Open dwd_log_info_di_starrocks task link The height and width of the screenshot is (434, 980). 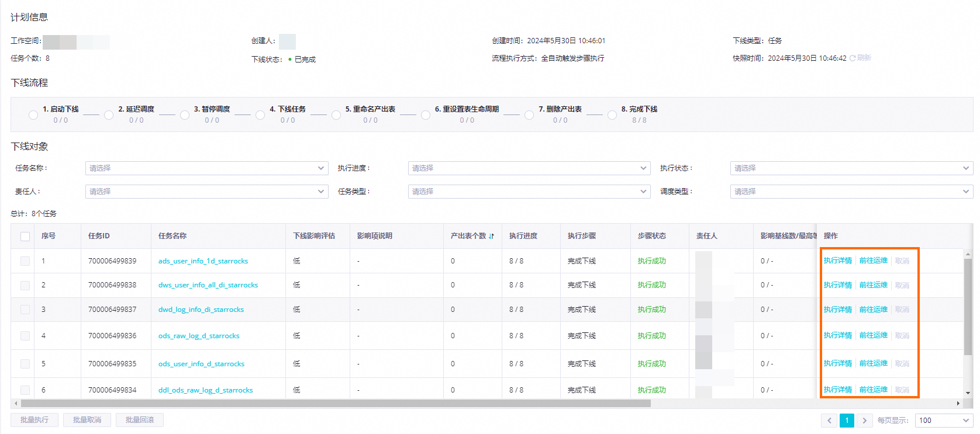click(x=201, y=310)
